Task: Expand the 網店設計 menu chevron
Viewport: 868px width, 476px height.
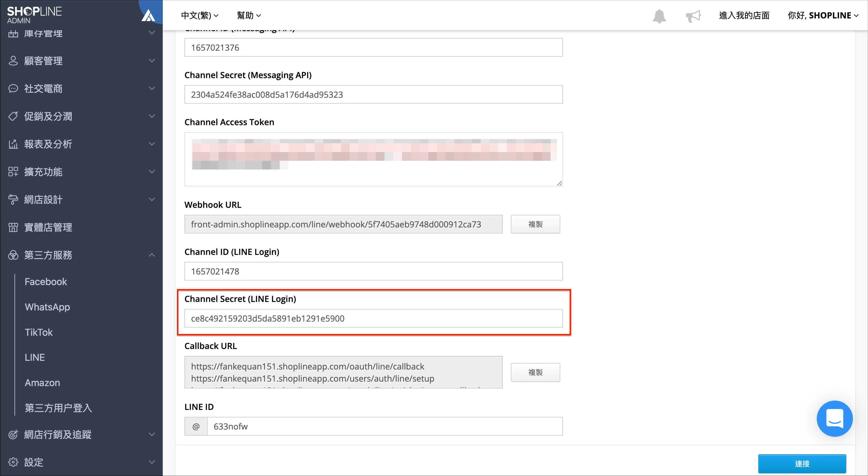Action: (152, 199)
